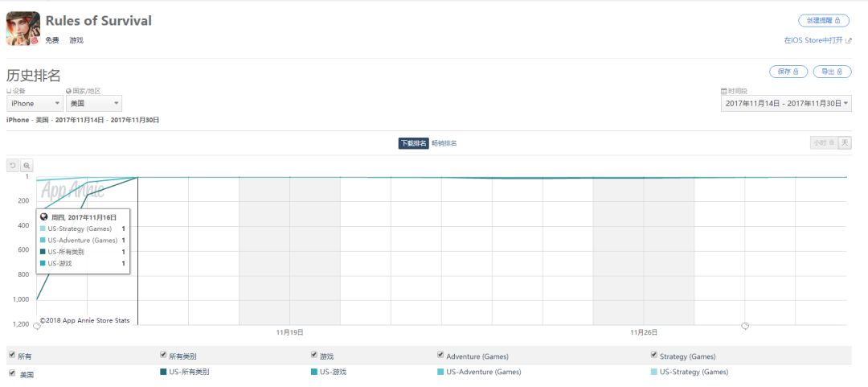Screen dimensions: 868x387
Task: Click the left range handle at the chart axis start
Action: (x=36, y=326)
